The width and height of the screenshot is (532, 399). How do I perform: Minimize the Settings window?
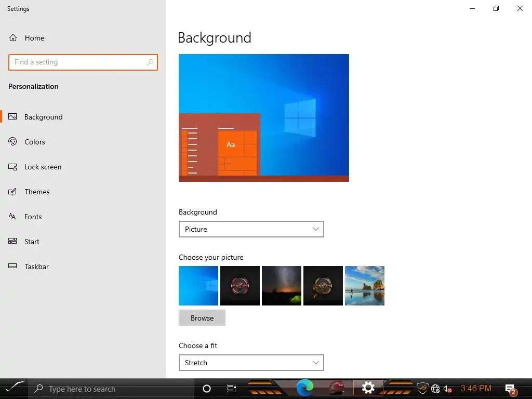click(x=472, y=8)
